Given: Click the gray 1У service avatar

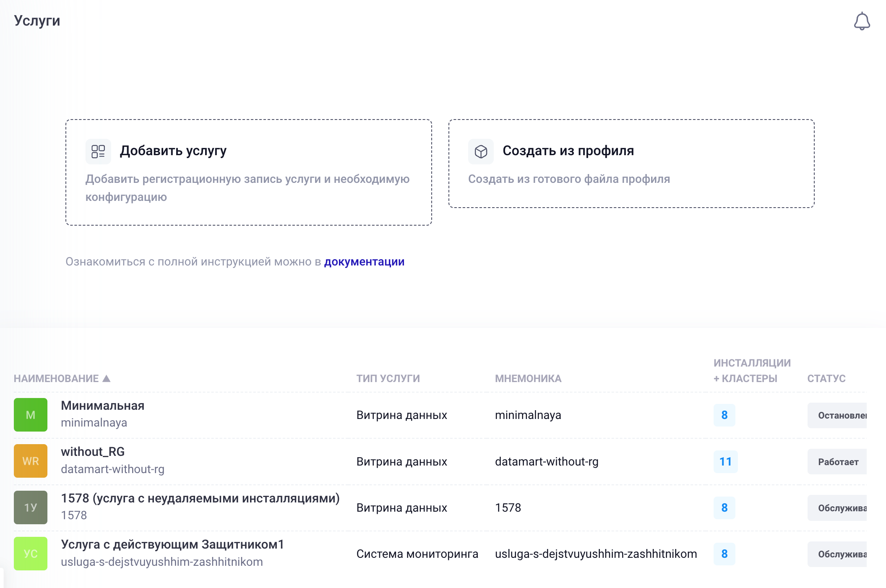Looking at the screenshot, I should pyautogui.click(x=31, y=507).
